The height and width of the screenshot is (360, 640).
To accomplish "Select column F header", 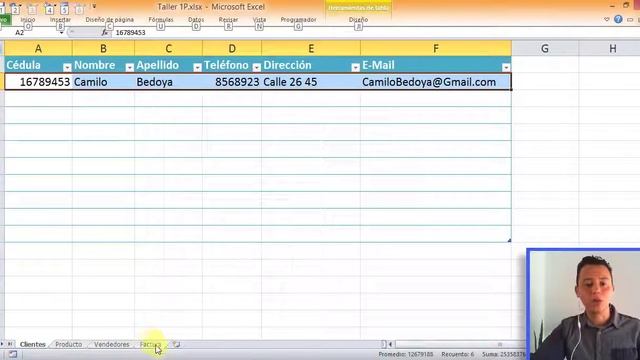I will [x=436, y=49].
